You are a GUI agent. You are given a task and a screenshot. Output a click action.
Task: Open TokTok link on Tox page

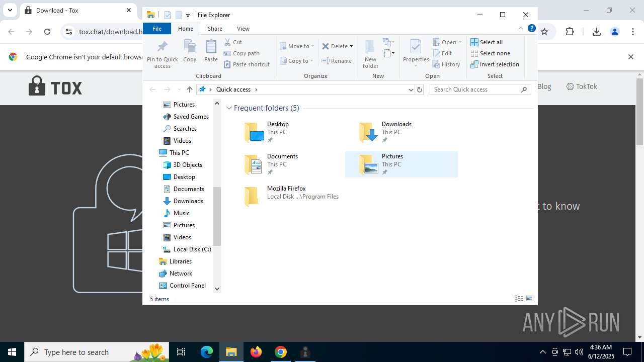coord(582,86)
